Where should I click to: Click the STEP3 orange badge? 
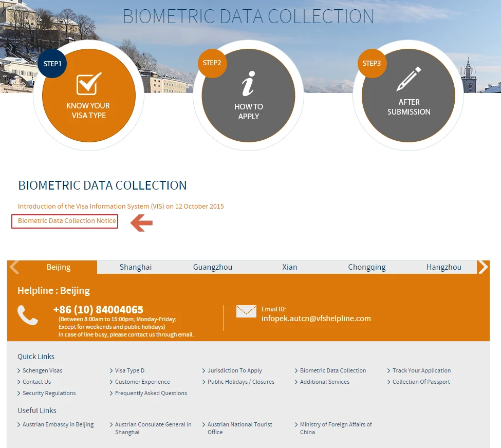point(372,63)
